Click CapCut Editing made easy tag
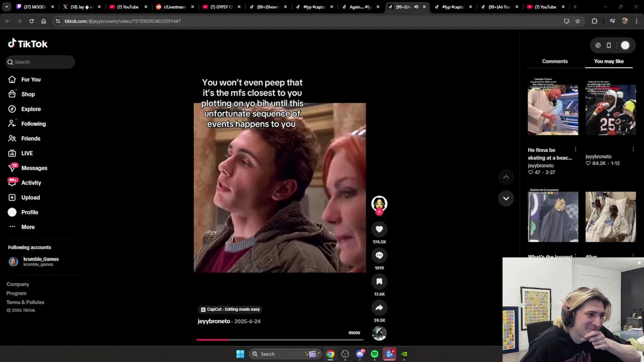This screenshot has height=362, width=644. point(230,309)
